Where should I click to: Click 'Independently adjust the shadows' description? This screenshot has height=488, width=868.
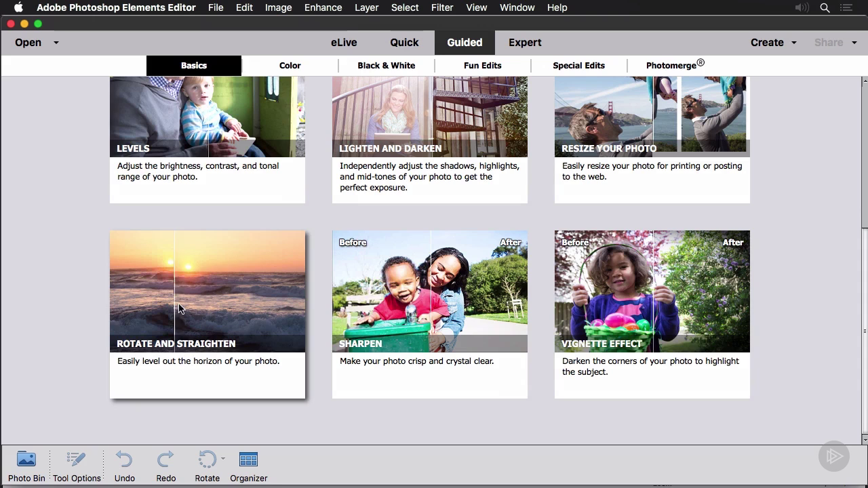click(429, 177)
